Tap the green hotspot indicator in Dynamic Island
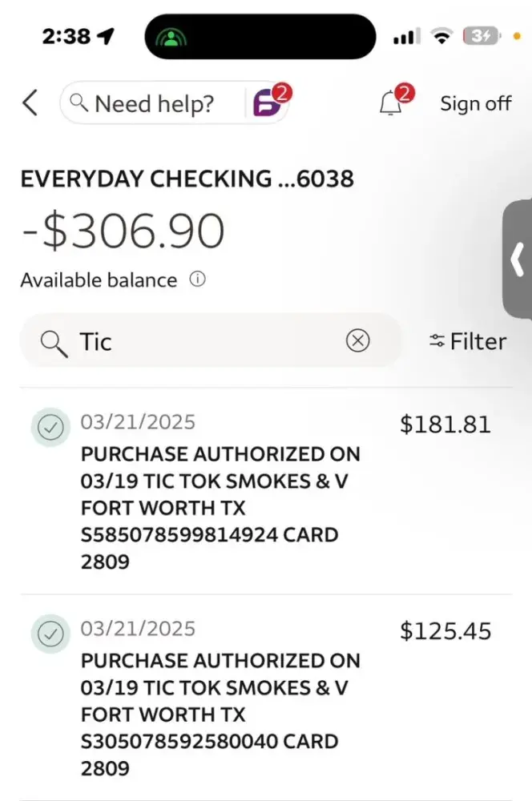 click(171, 36)
